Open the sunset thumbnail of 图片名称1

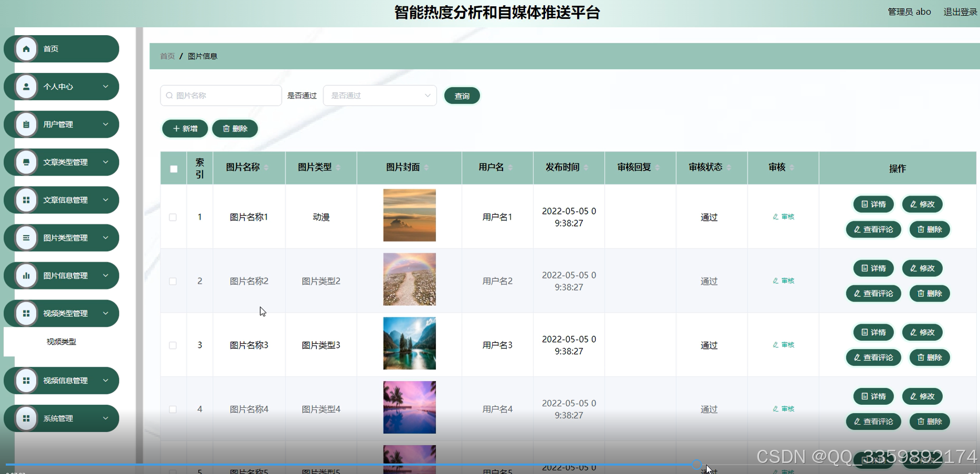coord(409,215)
